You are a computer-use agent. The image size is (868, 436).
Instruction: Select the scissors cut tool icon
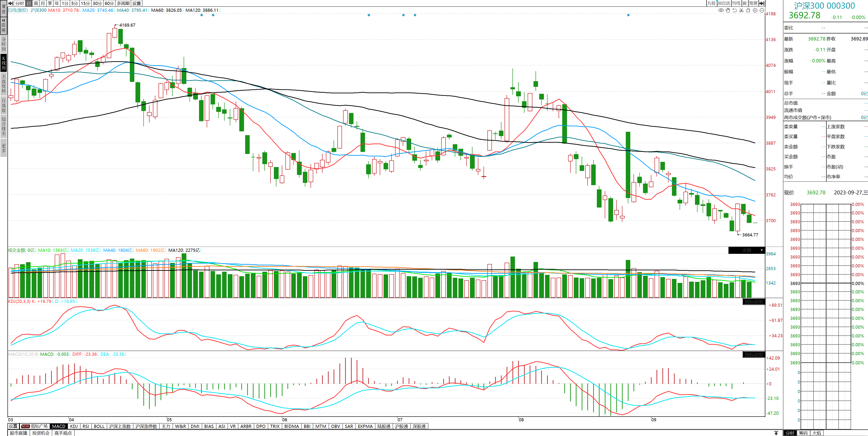[741, 10]
